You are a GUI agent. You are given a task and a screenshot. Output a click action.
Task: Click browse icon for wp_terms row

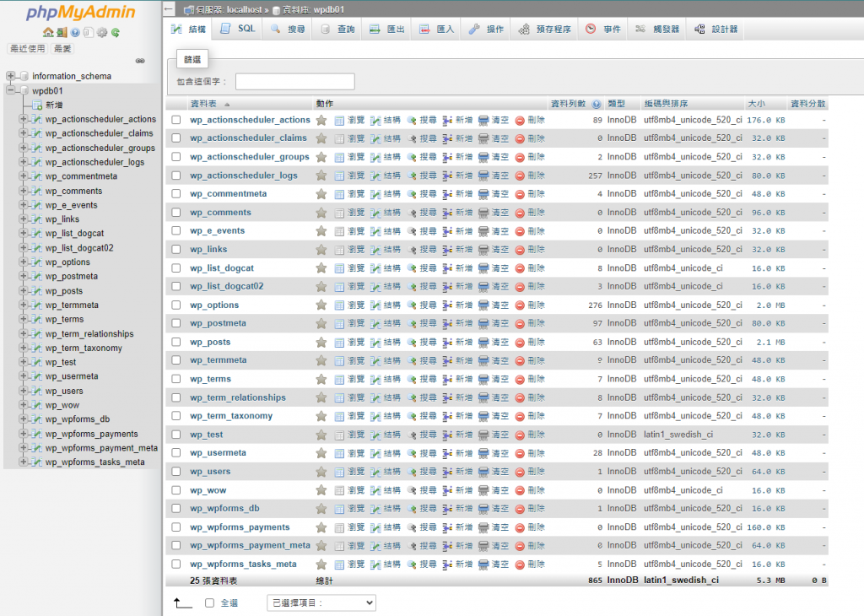click(x=339, y=379)
